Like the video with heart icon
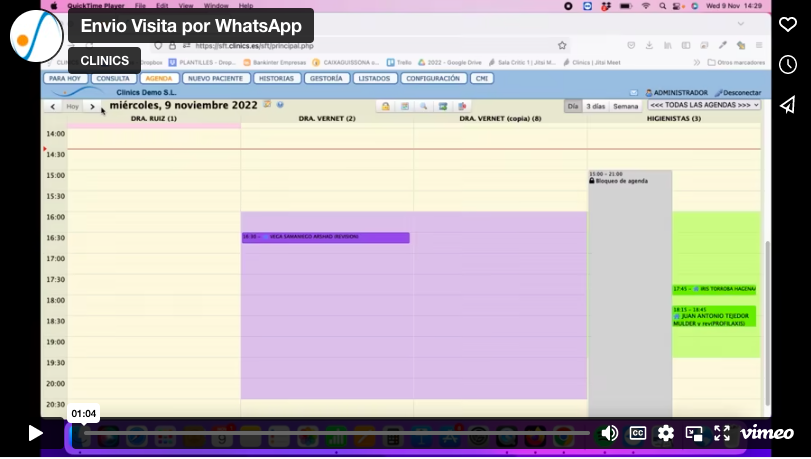Image resolution: width=811 pixels, height=459 pixels. click(788, 25)
